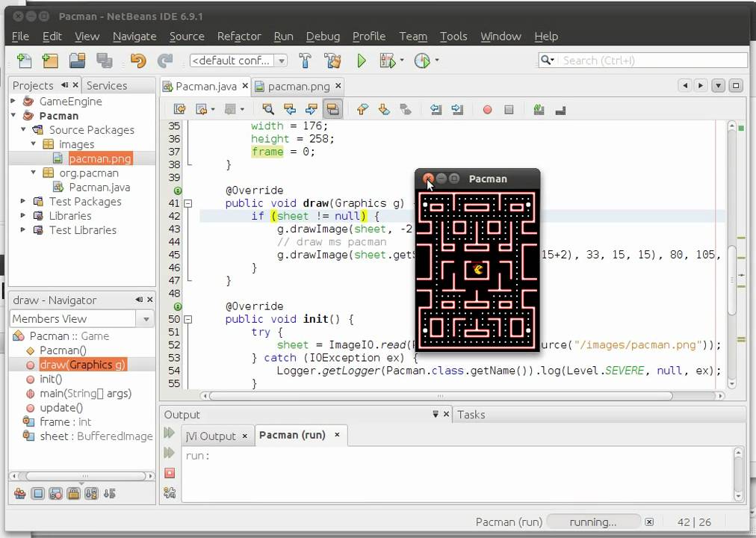Click the Build Project hammer icon
This screenshot has height=538, width=756.
(x=305, y=61)
